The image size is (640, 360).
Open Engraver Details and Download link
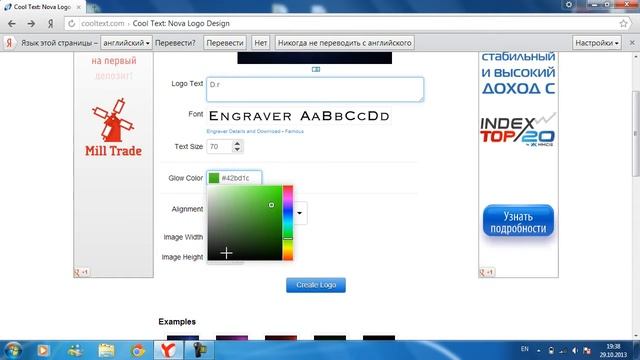pyautogui.click(x=243, y=131)
